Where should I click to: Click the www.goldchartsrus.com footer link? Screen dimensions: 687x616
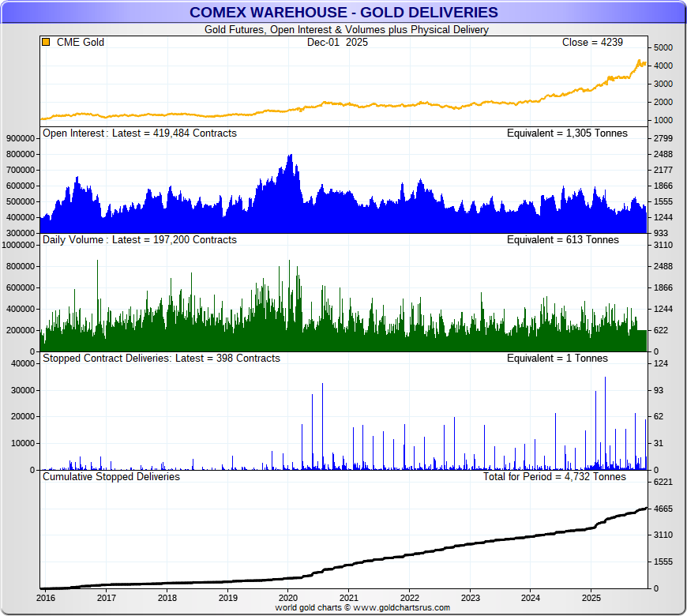(x=401, y=608)
